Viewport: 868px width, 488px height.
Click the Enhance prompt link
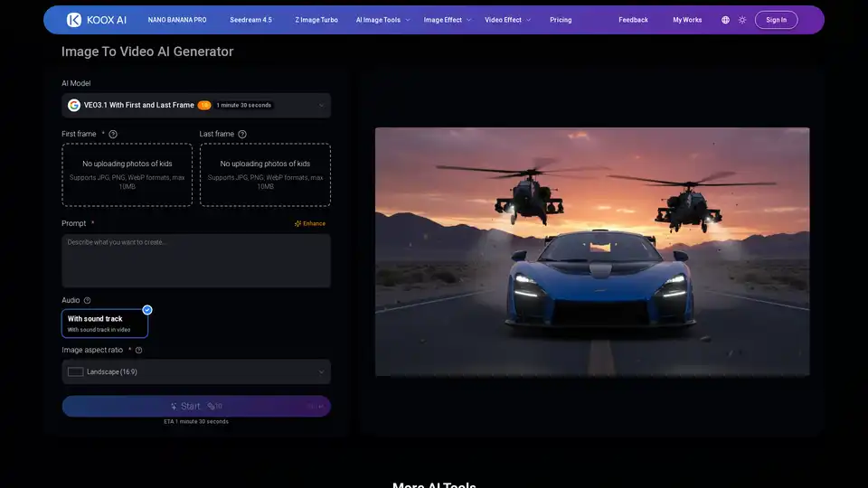coord(309,223)
